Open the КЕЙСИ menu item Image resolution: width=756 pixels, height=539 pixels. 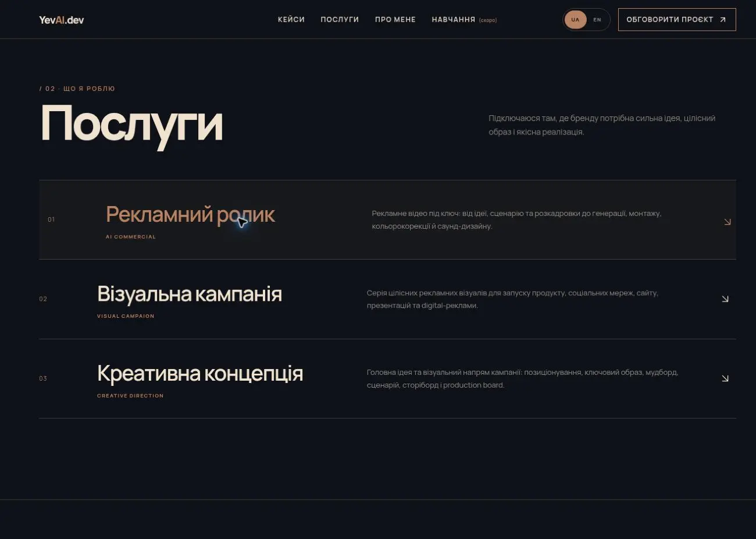click(x=291, y=20)
